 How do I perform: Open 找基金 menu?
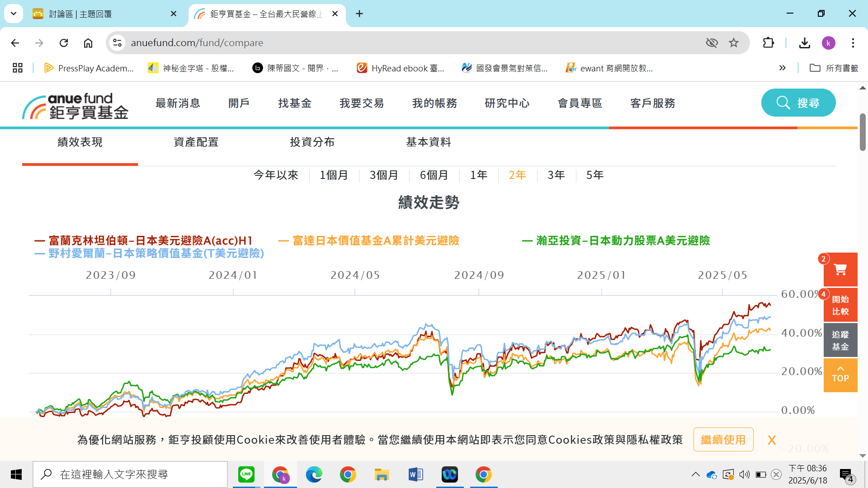click(295, 103)
